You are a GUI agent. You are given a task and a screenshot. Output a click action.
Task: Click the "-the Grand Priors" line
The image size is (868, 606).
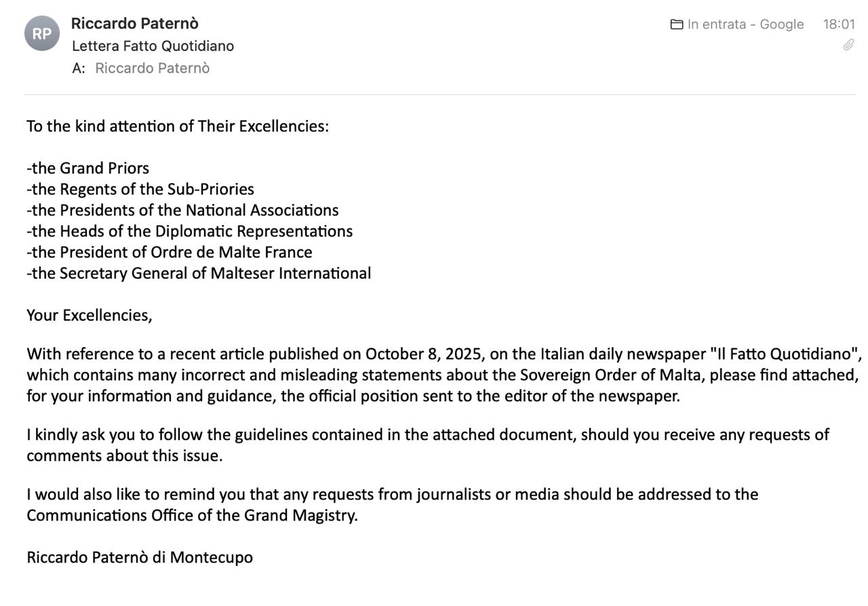pyautogui.click(x=87, y=168)
